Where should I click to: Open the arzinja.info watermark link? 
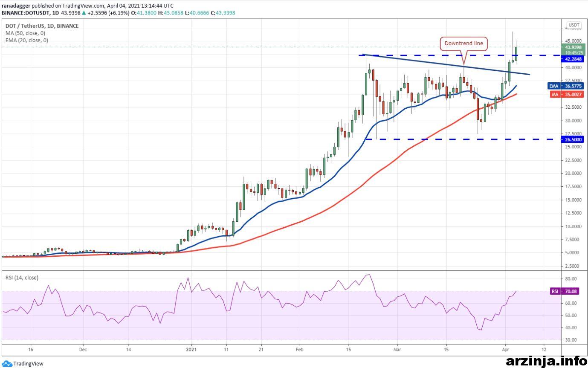546,361
